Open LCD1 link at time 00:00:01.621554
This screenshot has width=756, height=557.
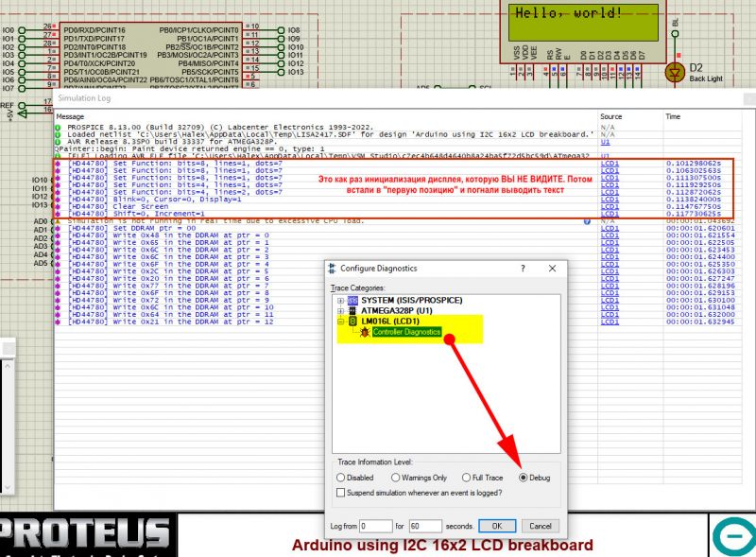(x=610, y=235)
